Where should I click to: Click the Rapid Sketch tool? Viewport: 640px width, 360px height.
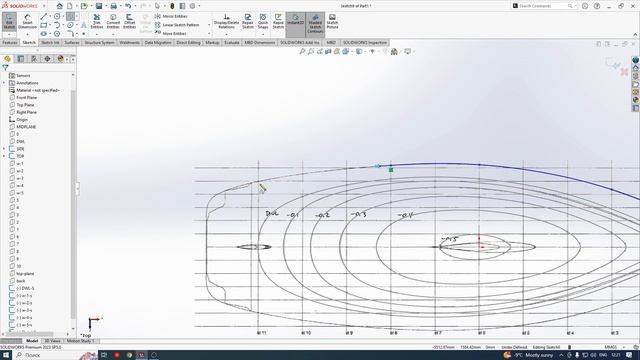pos(278,21)
